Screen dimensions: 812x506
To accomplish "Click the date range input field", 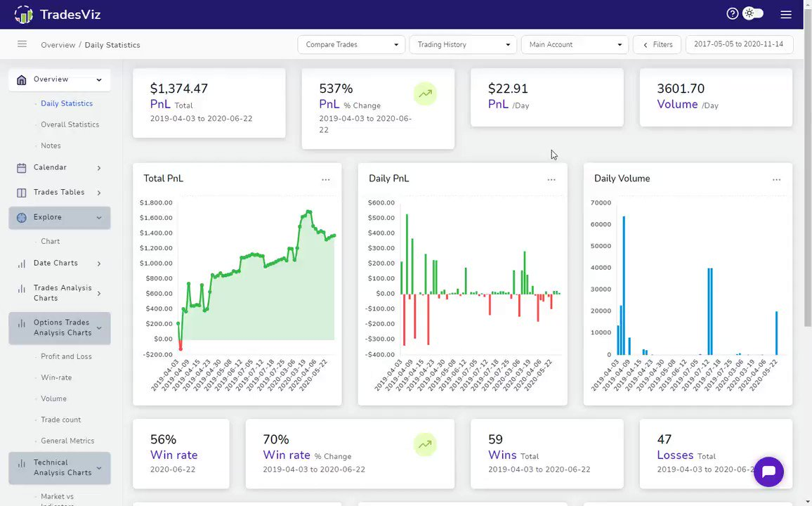I will 739,44.
